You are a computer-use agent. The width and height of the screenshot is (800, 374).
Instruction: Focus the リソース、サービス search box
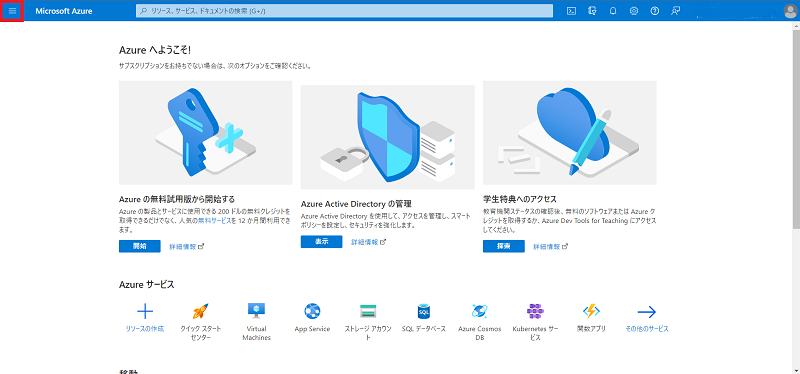point(344,11)
